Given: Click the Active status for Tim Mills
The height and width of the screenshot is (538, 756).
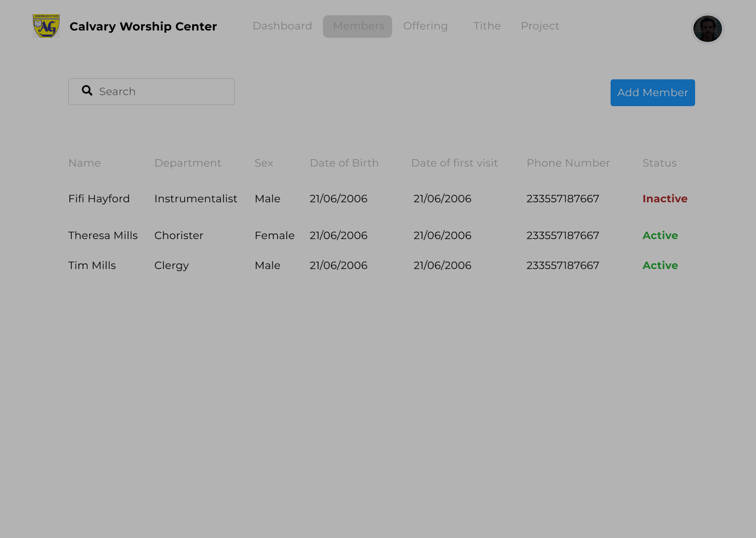Looking at the screenshot, I should [660, 265].
